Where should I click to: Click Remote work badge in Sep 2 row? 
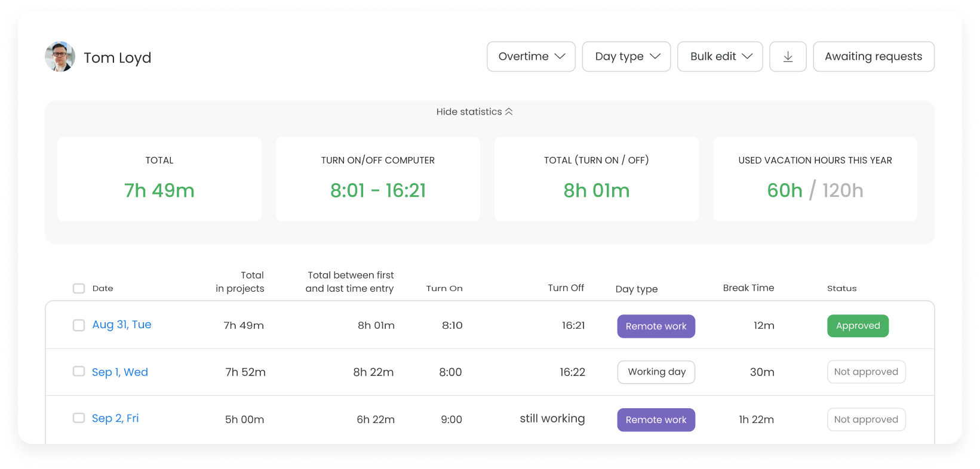(656, 420)
